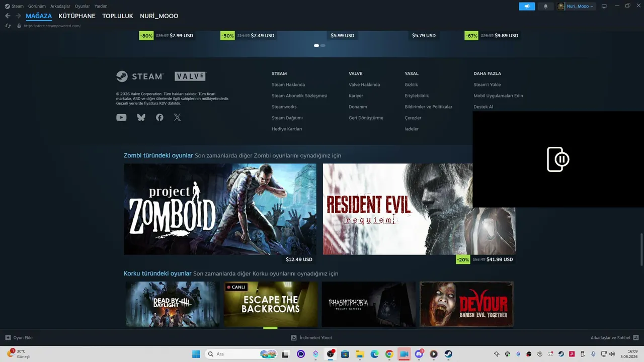This screenshot has width=644, height=362.
Task: Open the Devour game capsule
Action: click(x=466, y=304)
